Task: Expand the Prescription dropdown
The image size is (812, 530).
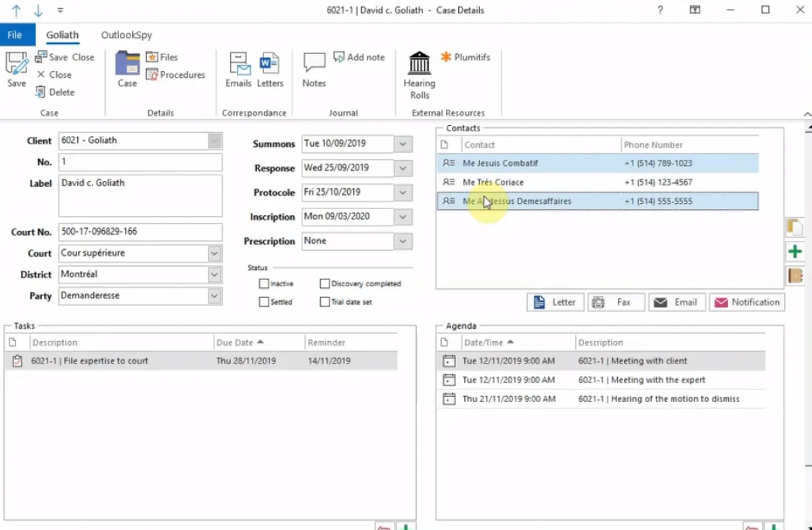Action: click(403, 241)
